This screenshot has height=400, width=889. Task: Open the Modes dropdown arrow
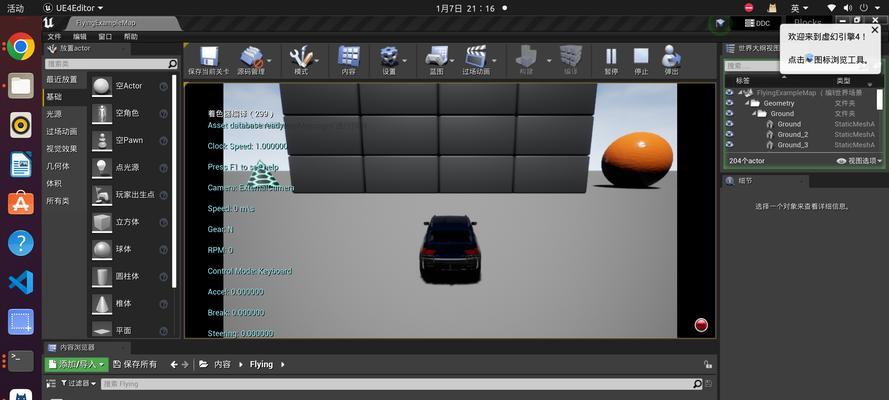click(317, 60)
